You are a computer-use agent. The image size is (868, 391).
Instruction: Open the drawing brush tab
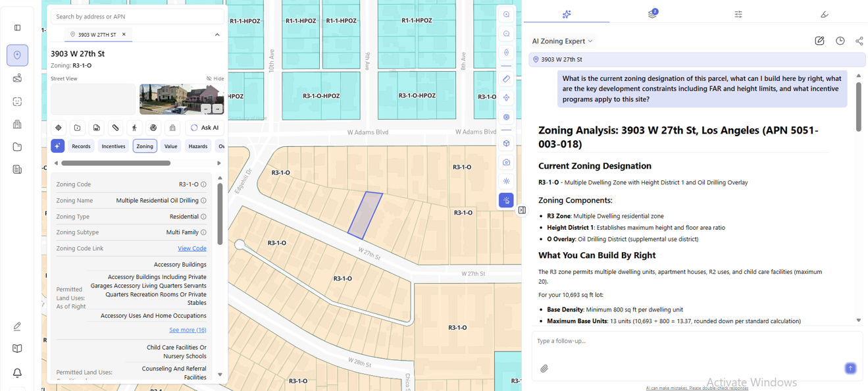click(x=825, y=14)
